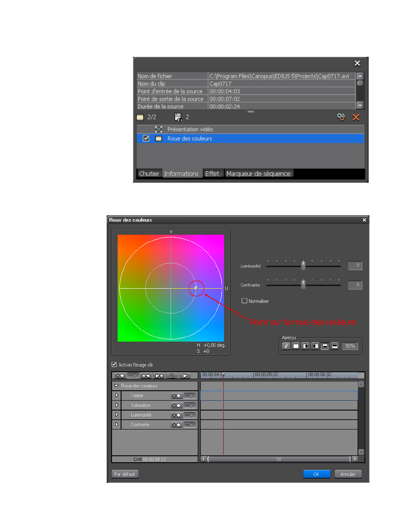Switch to the Chutier tab
The image size is (411, 532).
[149, 174]
